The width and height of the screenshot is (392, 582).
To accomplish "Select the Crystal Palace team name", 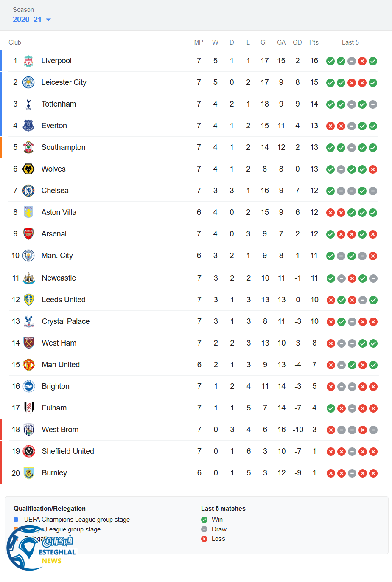I will [66, 321].
